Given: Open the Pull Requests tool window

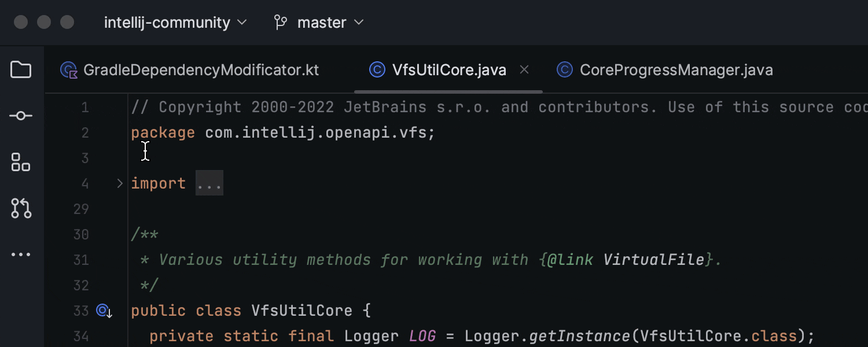Looking at the screenshot, I should point(21,208).
